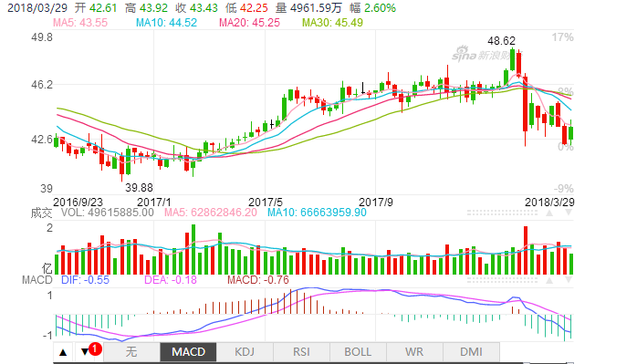The image size is (637, 364).
Task: Click the MACD panel gray down arrow
Action: pyautogui.click(x=569, y=280)
